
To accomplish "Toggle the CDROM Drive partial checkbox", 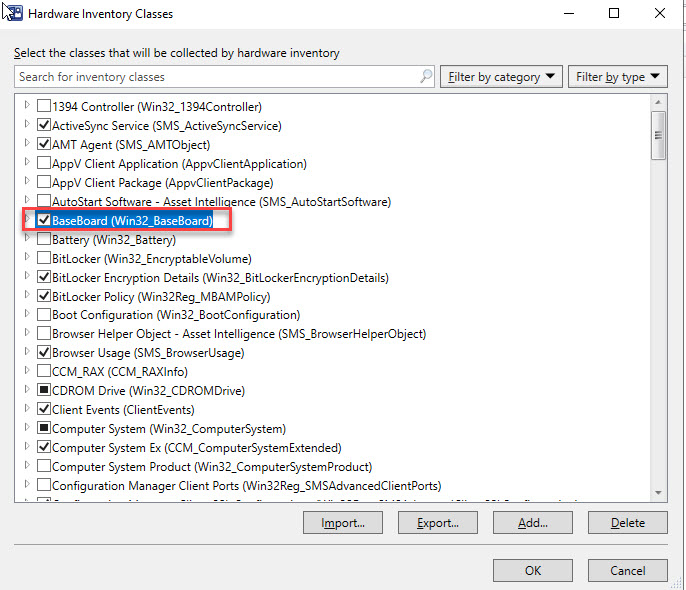I will pyautogui.click(x=44, y=391).
